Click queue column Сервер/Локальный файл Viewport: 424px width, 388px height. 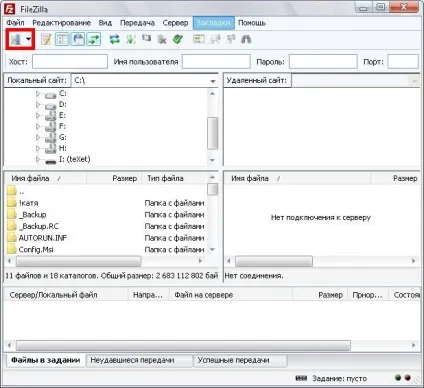pyautogui.click(x=53, y=295)
